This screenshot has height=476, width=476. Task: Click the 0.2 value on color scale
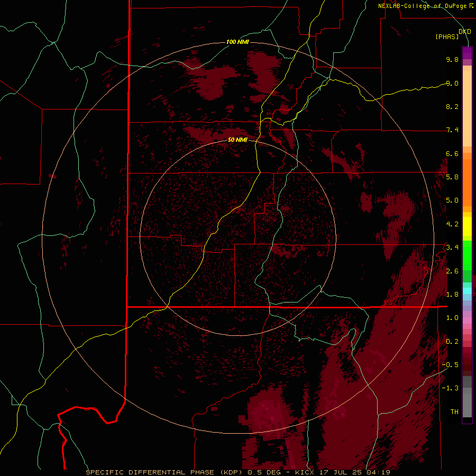452,342
